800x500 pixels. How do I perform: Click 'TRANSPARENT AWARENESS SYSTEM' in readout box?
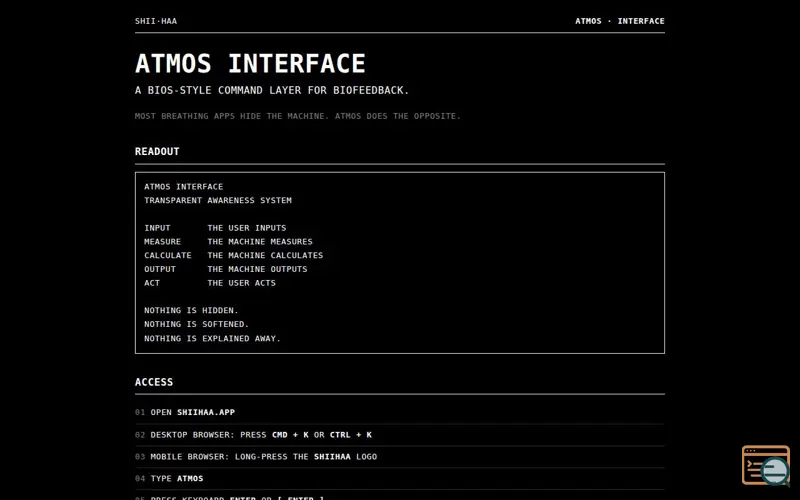218,201
